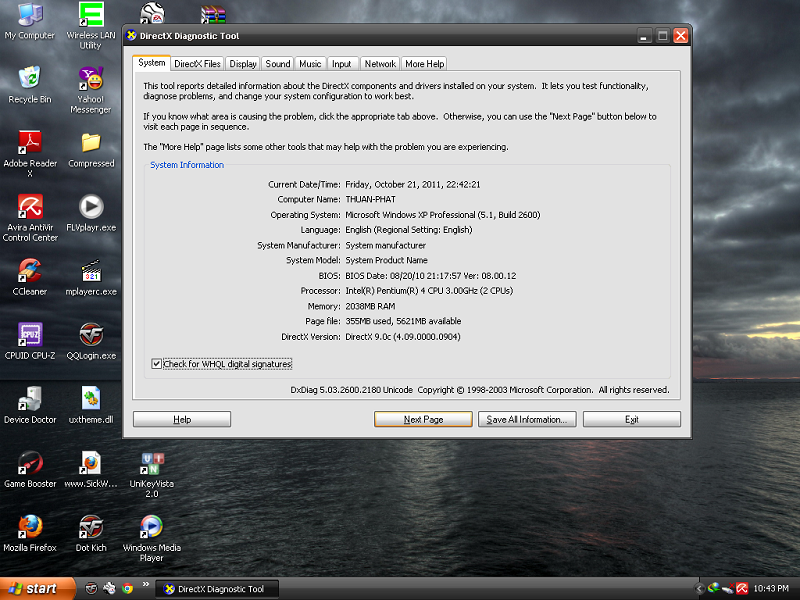Viewport: 800px width, 600px height.
Task: Click the Yahoo! Messenger desktop icon
Action: coord(90,79)
